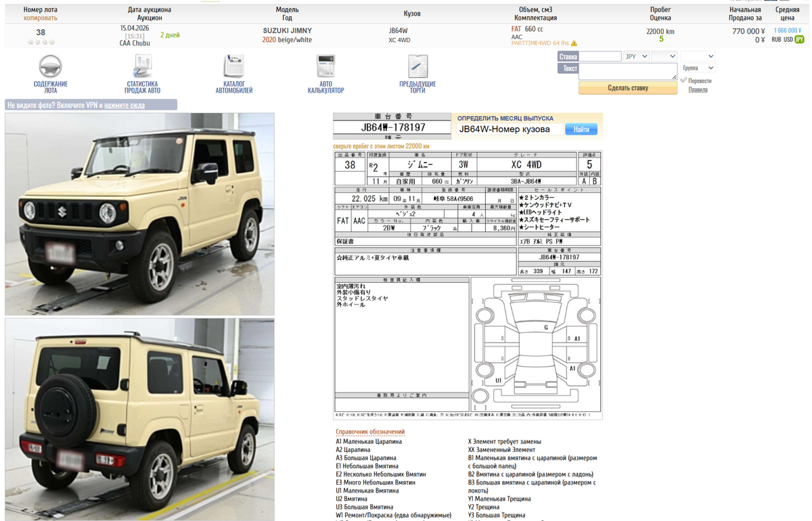Expand the Группа dropdown
The image size is (812, 521).
pyautogui.click(x=698, y=68)
